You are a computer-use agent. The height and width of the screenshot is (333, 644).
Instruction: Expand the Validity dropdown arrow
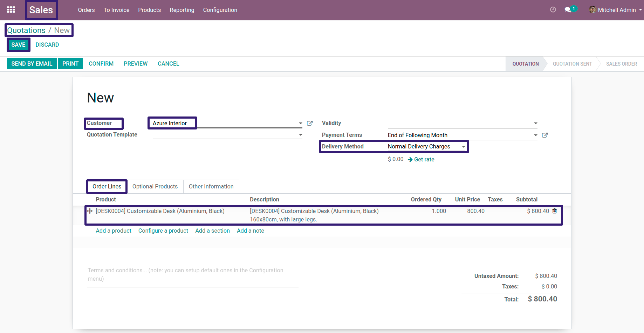tap(535, 123)
